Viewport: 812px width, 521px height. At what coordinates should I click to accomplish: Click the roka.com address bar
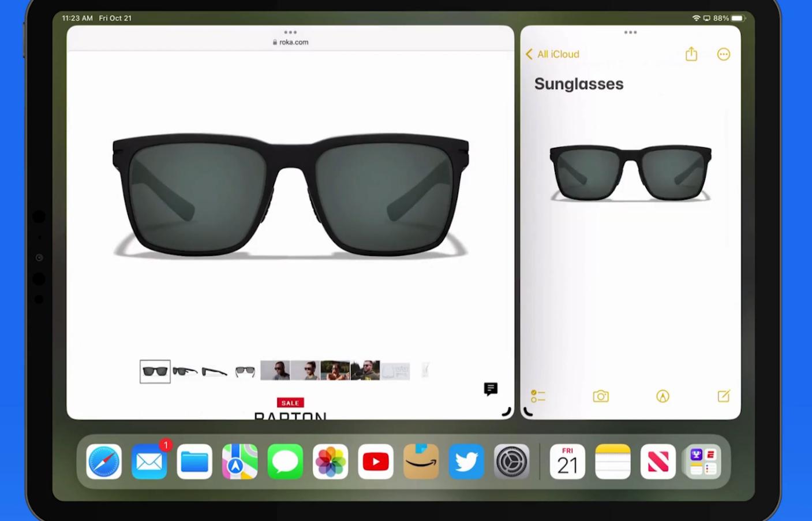pyautogui.click(x=290, y=42)
